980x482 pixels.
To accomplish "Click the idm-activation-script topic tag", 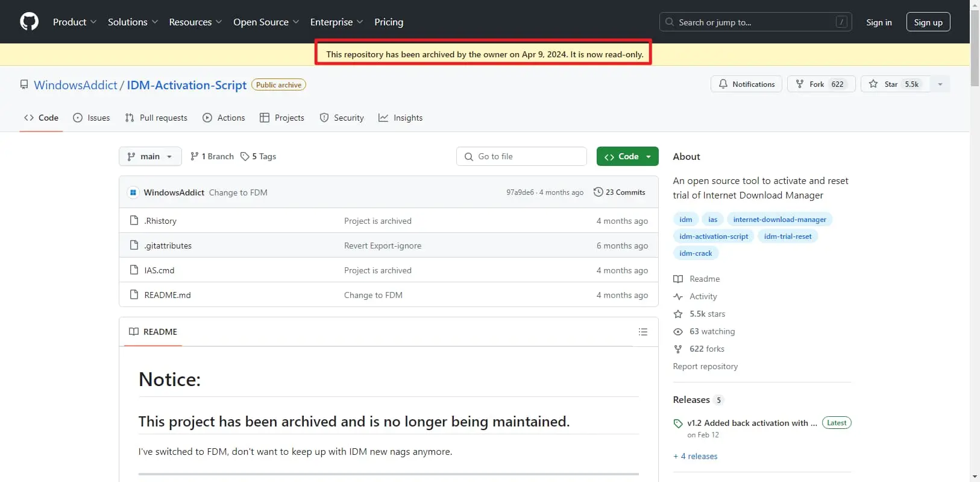I will click(x=714, y=236).
